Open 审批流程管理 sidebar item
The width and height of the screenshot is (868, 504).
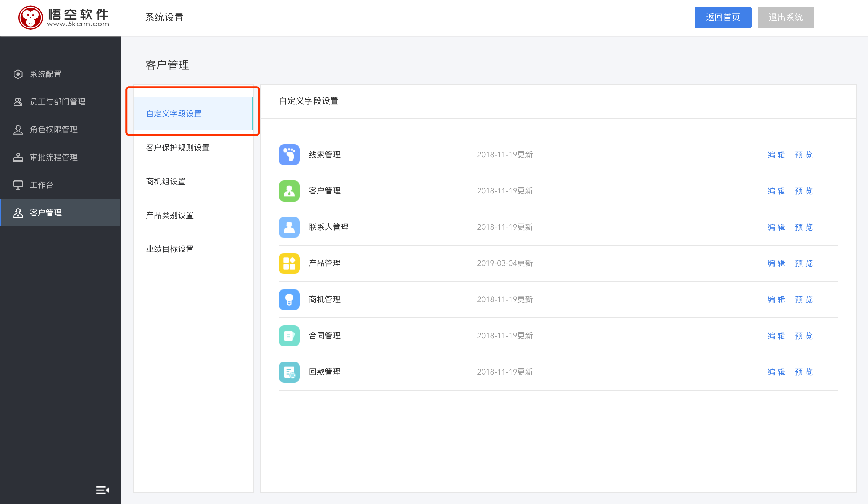coord(60,157)
